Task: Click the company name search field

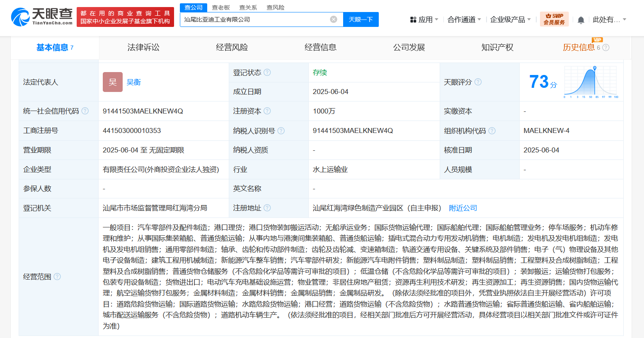Action: (255, 19)
